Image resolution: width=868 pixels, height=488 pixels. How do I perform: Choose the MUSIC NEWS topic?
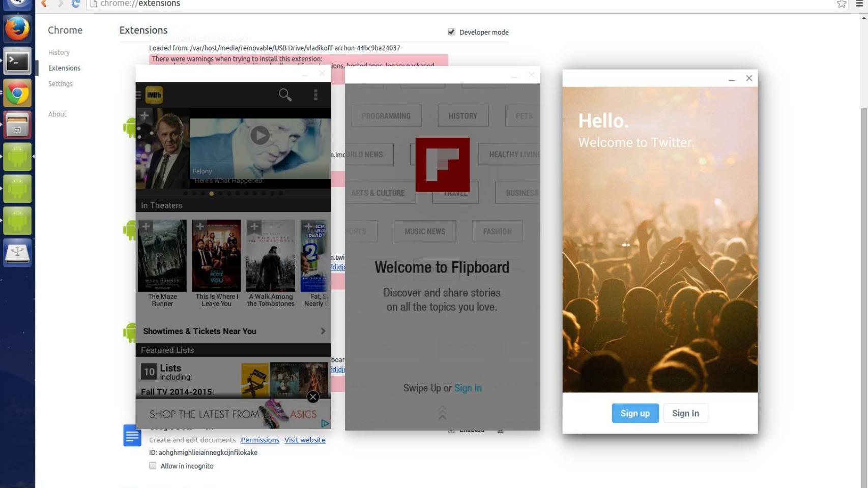pyautogui.click(x=425, y=231)
